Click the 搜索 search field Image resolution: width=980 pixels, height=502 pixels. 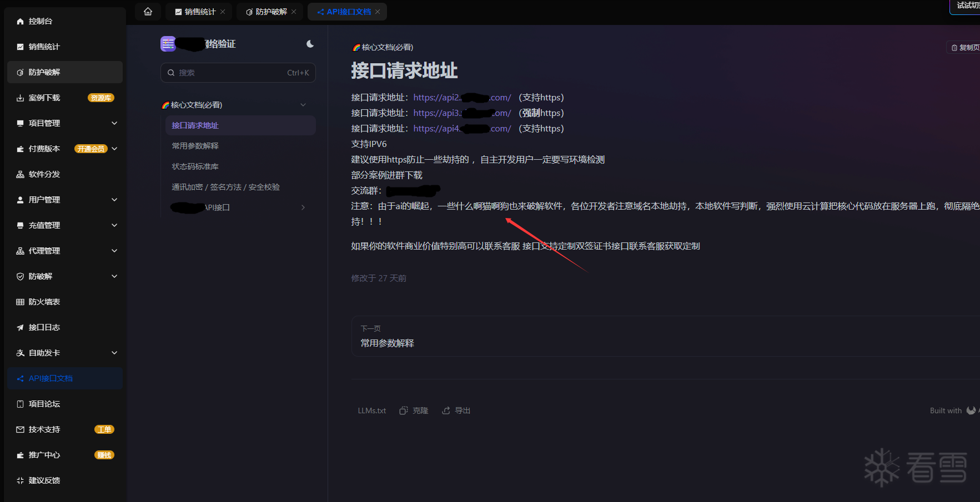tap(238, 73)
